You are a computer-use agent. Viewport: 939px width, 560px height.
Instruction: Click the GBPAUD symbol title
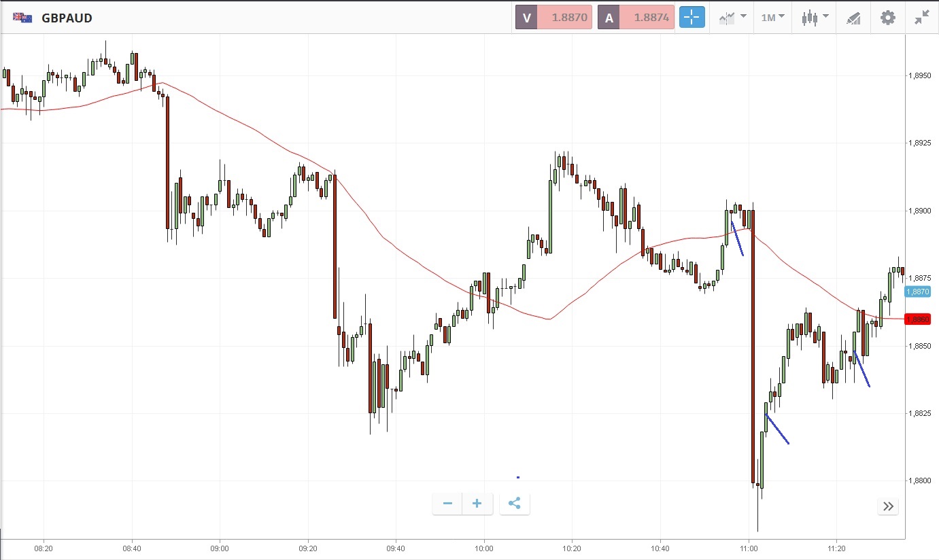tap(67, 18)
